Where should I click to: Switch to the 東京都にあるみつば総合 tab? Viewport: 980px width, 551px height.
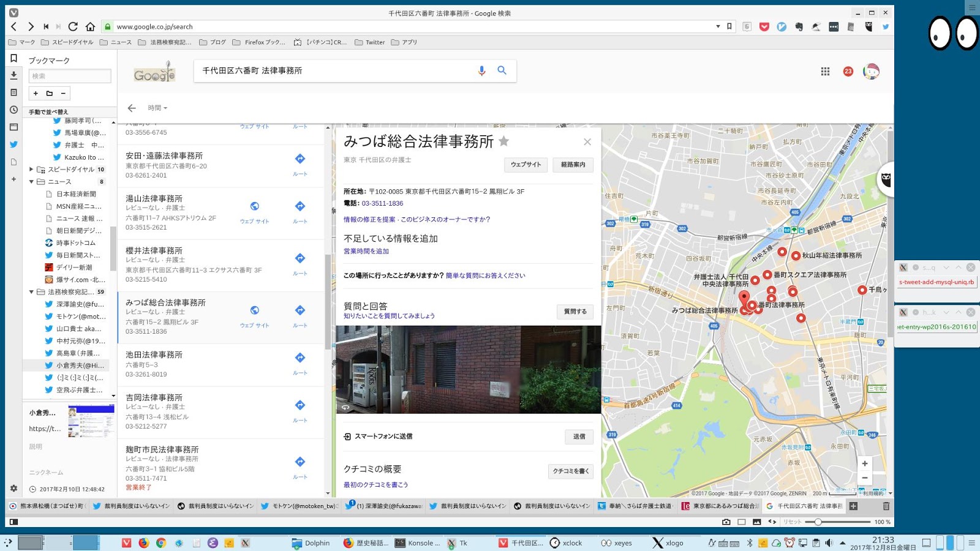click(720, 506)
